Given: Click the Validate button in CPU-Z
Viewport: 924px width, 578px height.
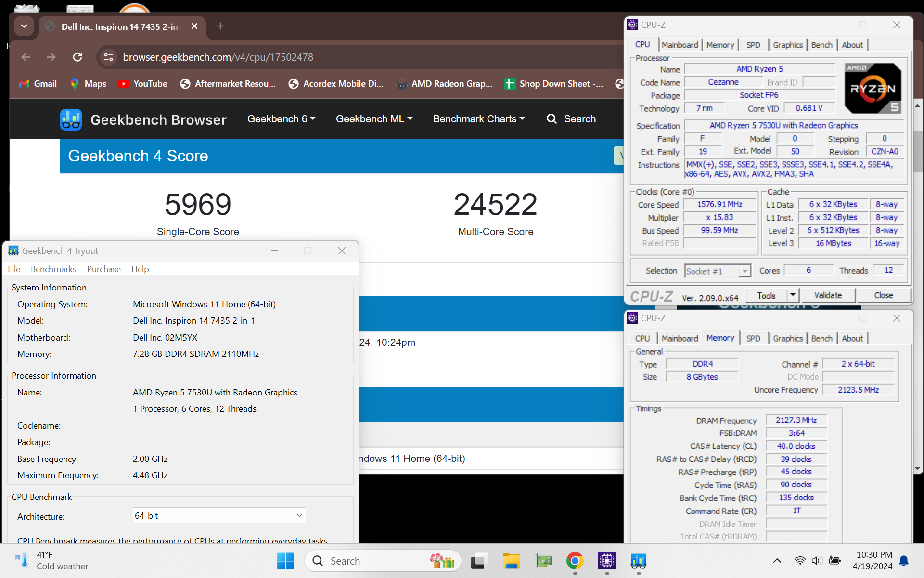Looking at the screenshot, I should click(x=828, y=295).
